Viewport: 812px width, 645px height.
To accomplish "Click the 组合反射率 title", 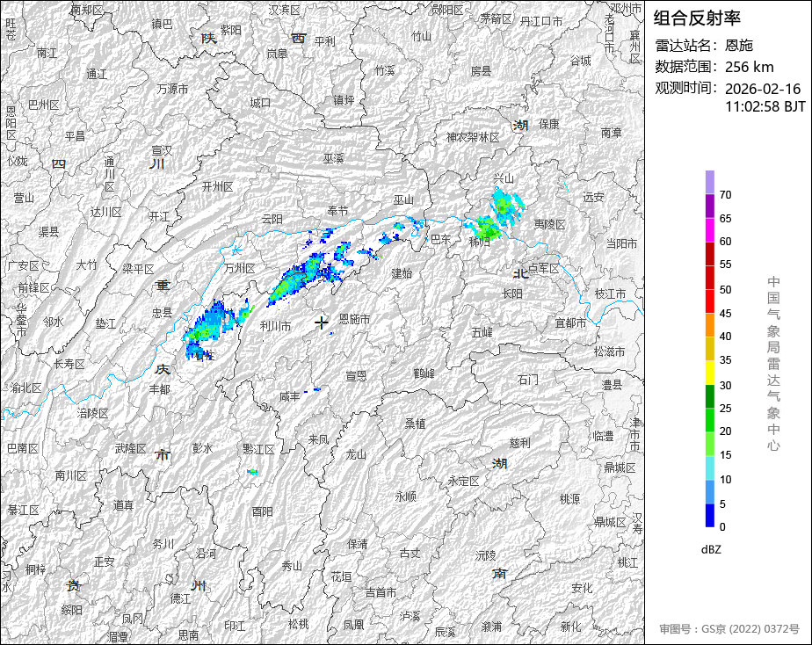I will 697,18.
